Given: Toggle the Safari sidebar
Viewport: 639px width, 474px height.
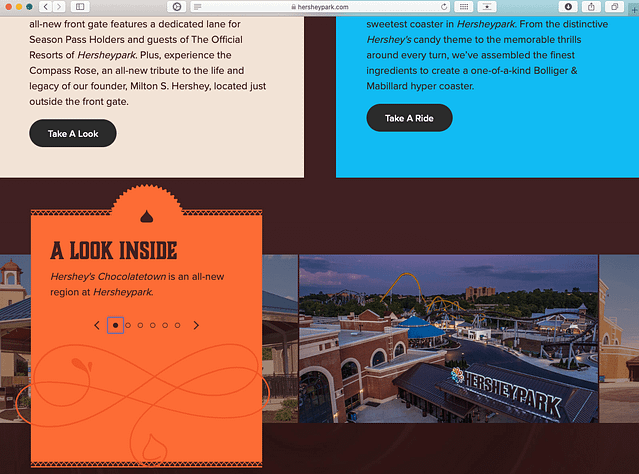Looking at the screenshot, I should [x=80, y=7].
